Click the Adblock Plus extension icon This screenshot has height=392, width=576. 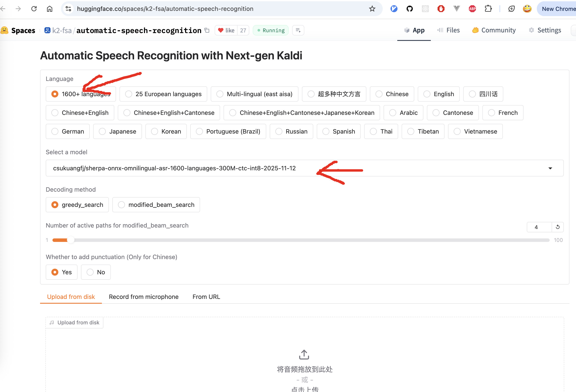(472, 9)
